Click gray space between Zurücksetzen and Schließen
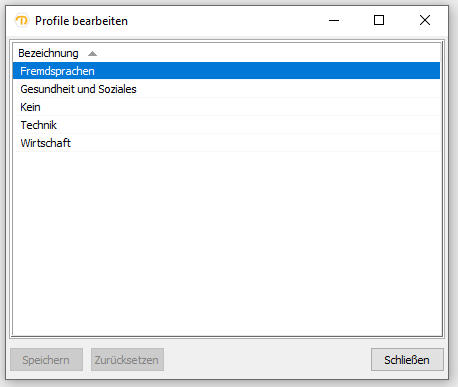Viewport: 458px width, 387px height. click(x=267, y=360)
